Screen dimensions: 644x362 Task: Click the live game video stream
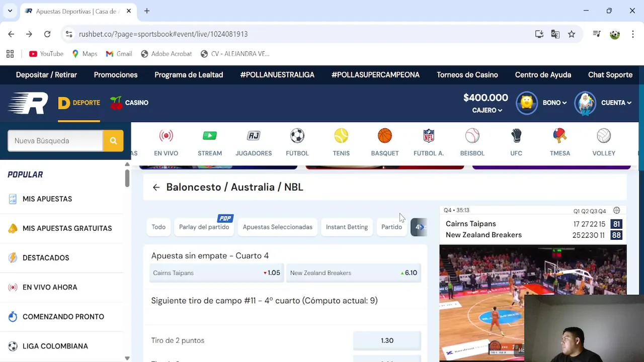533,303
